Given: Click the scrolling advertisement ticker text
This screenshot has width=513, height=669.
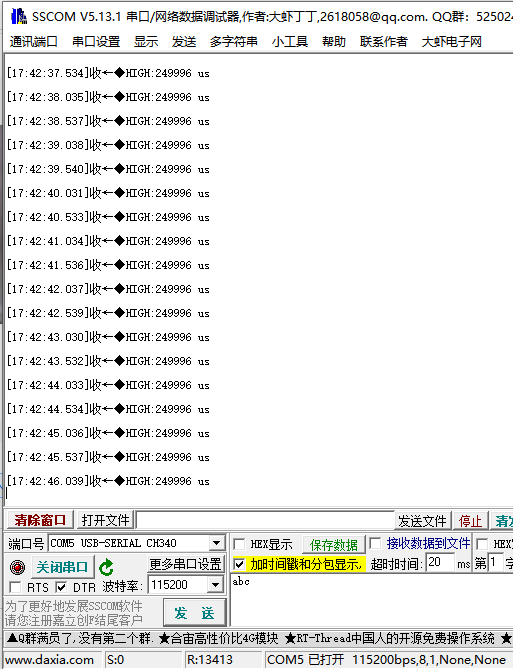Looking at the screenshot, I should (x=259, y=638).
